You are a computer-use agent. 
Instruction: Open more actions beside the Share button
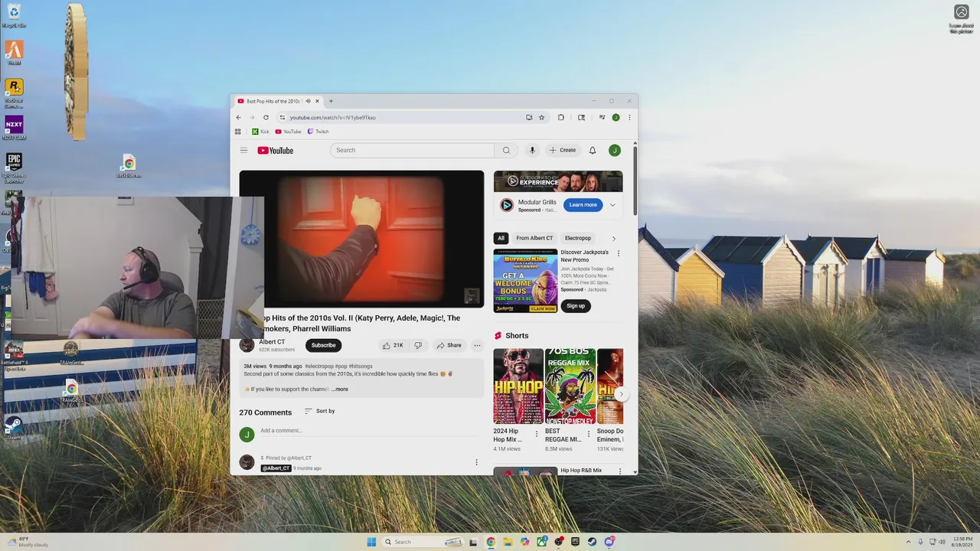477,345
